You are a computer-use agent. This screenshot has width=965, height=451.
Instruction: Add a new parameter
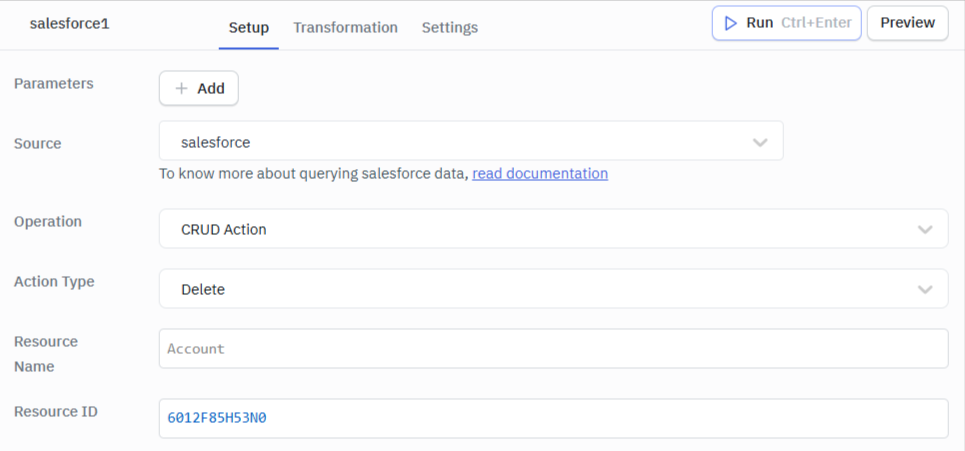click(x=199, y=89)
